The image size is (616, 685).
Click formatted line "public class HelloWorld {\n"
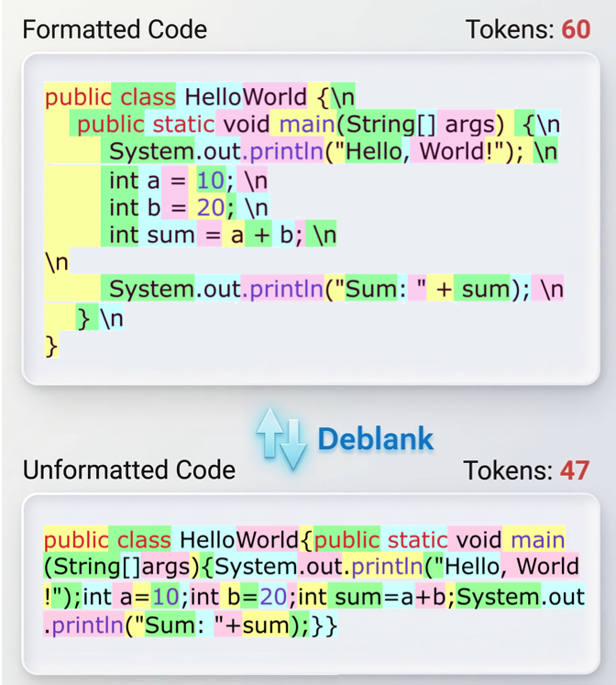[x=200, y=96]
